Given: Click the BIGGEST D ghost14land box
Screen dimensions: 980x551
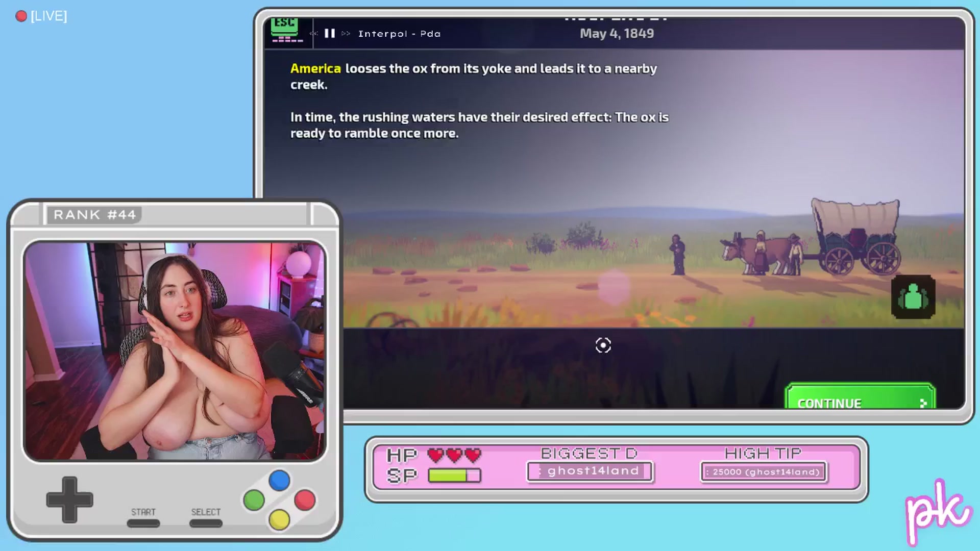Looking at the screenshot, I should click(x=590, y=471).
